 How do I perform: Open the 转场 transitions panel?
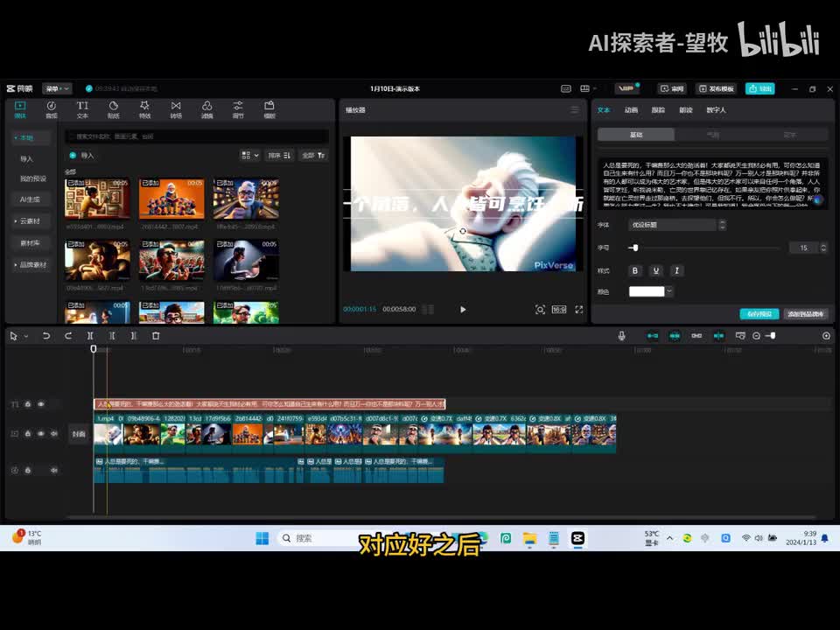(176, 108)
